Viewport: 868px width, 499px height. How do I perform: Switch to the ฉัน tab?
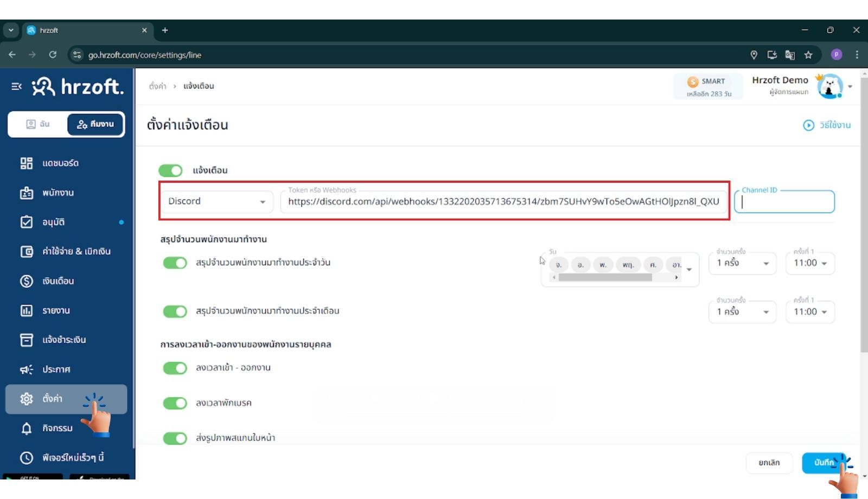pyautogui.click(x=38, y=124)
